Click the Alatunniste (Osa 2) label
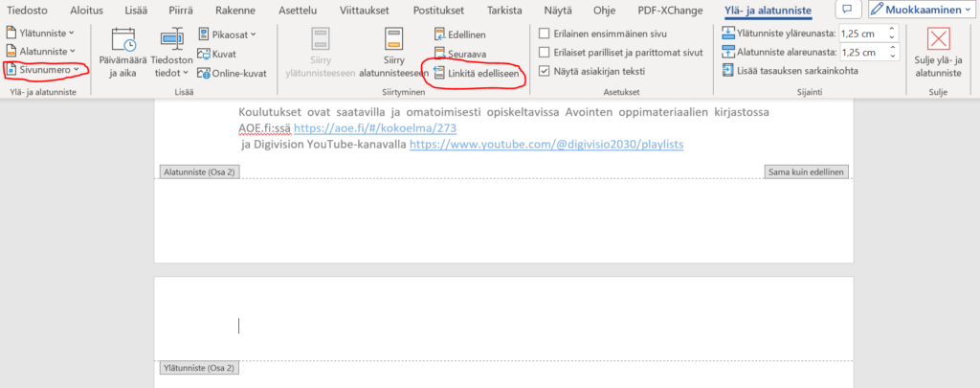Viewport: 980px width, 388px height. [x=199, y=172]
